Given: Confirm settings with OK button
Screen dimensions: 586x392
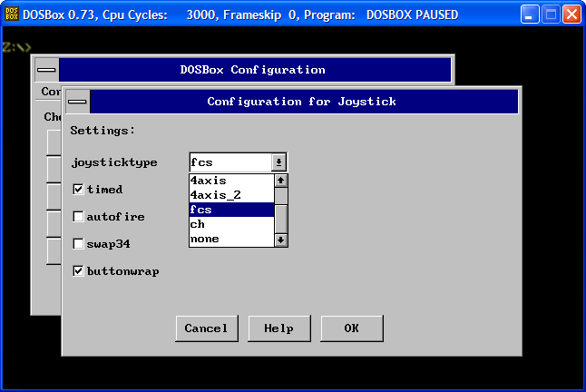Looking at the screenshot, I should [352, 328].
